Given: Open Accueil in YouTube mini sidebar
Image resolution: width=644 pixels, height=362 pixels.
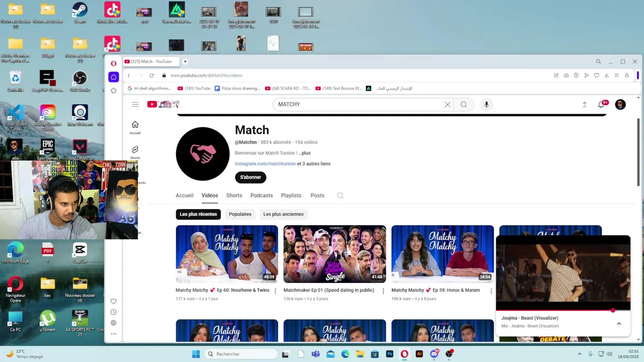Looking at the screenshot, I should click(135, 128).
